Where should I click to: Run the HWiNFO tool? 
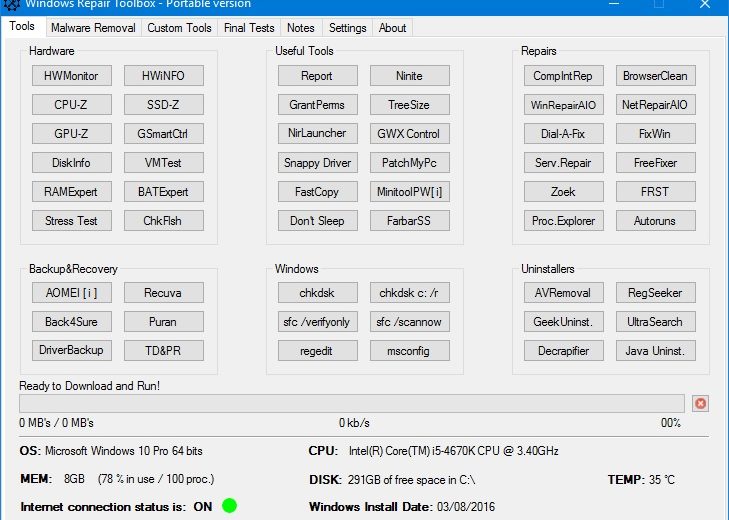(x=164, y=76)
